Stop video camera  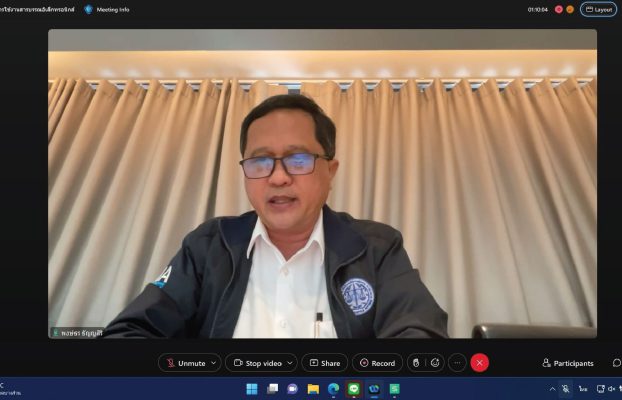coord(260,363)
